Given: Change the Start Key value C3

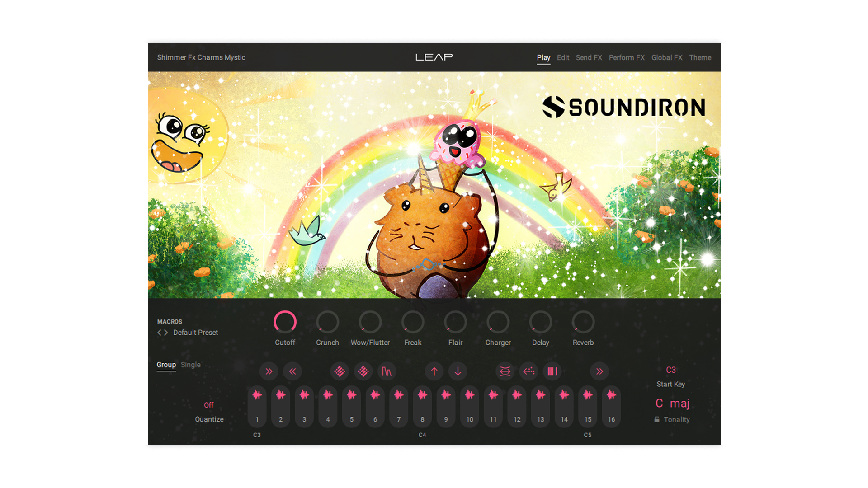Looking at the screenshot, I should click(x=671, y=370).
